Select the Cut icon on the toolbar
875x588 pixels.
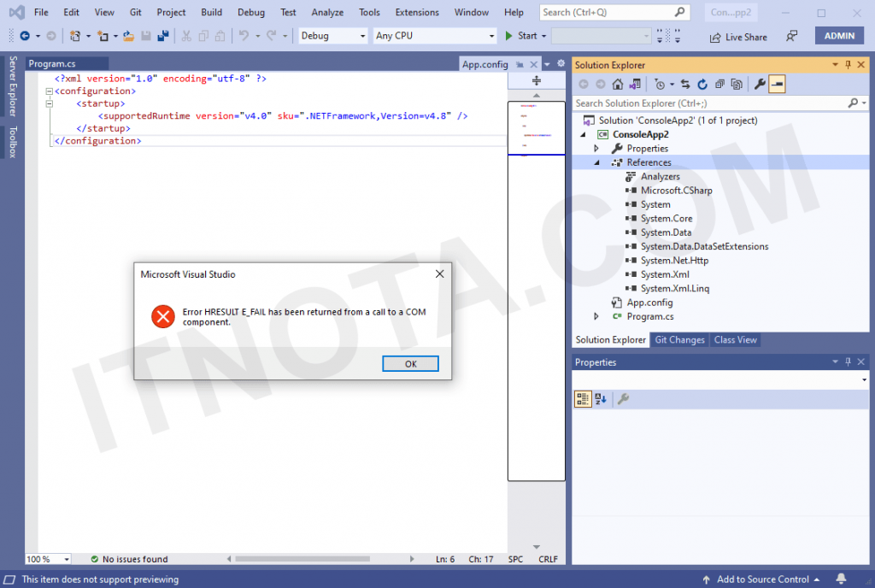coord(187,36)
